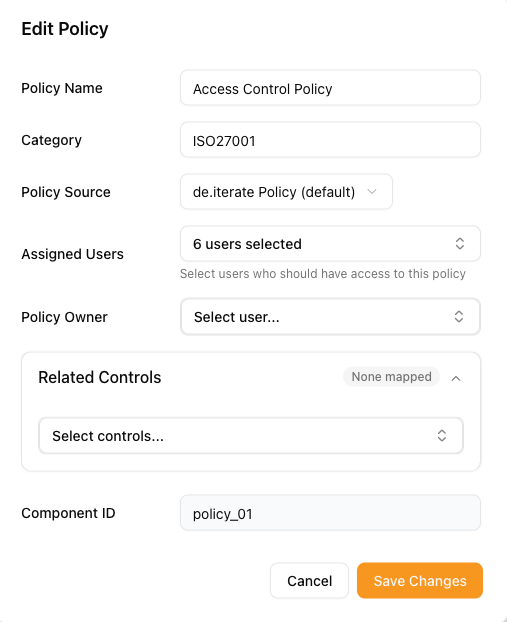Click the assigned users helper text
The image size is (507, 622).
point(323,274)
